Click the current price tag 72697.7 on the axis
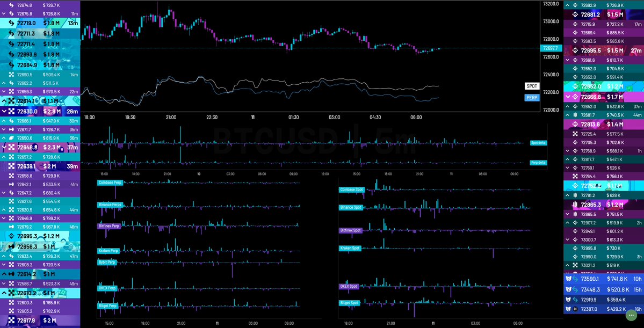Viewport: 644px width, 328px height. click(551, 48)
